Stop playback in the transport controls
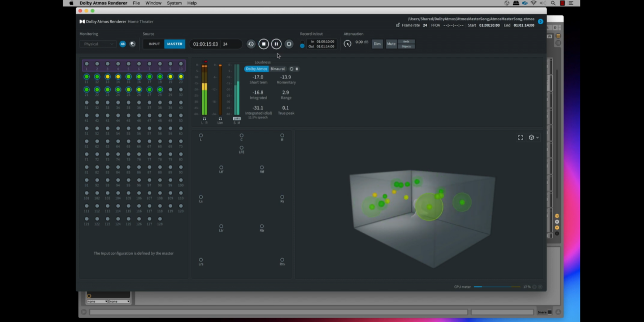Image resolution: width=644 pixels, height=322 pixels. pyautogui.click(x=263, y=44)
